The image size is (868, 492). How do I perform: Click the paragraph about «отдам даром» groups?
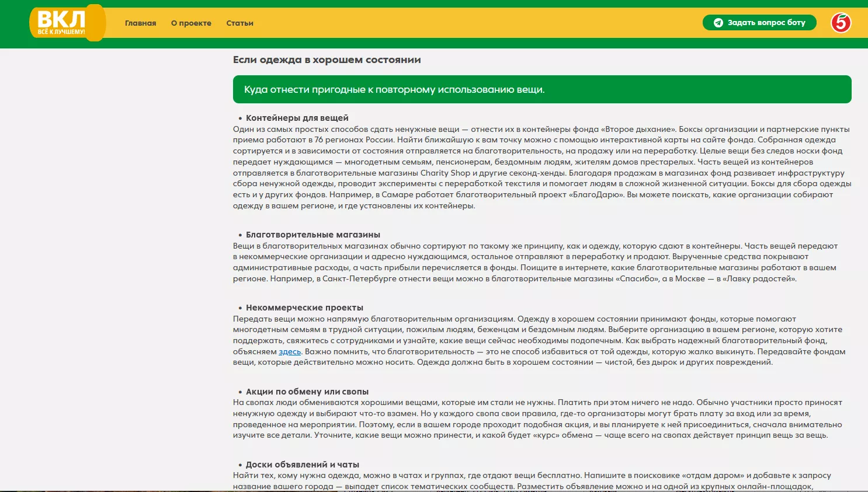click(x=532, y=481)
